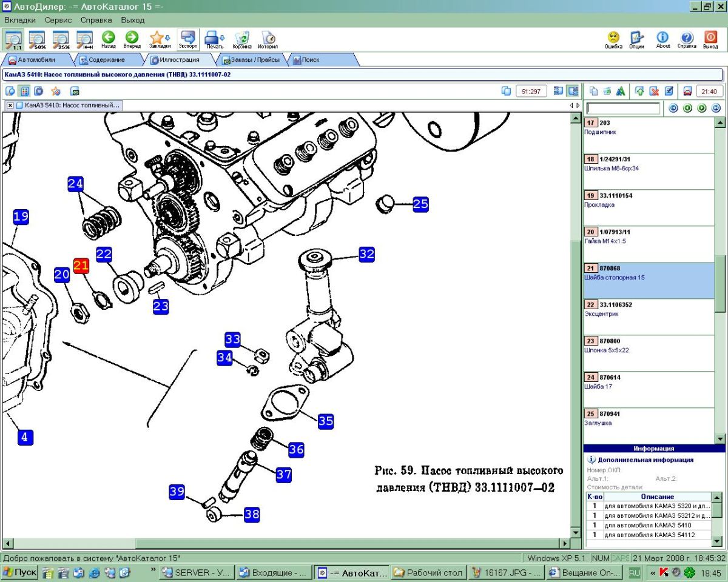The height and width of the screenshot is (582, 728).
Task: Switch to the Заказы / Прайсы tab
Action: pos(251,60)
